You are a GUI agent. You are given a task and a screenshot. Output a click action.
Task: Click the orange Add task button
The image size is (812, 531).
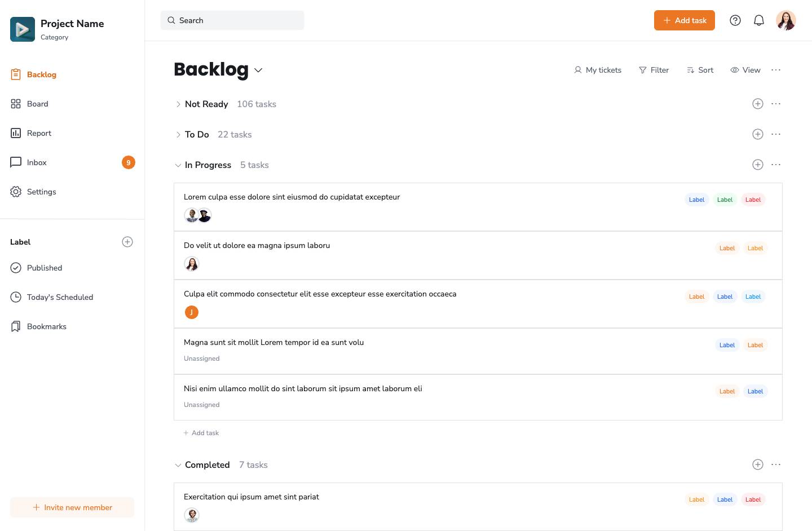point(684,20)
